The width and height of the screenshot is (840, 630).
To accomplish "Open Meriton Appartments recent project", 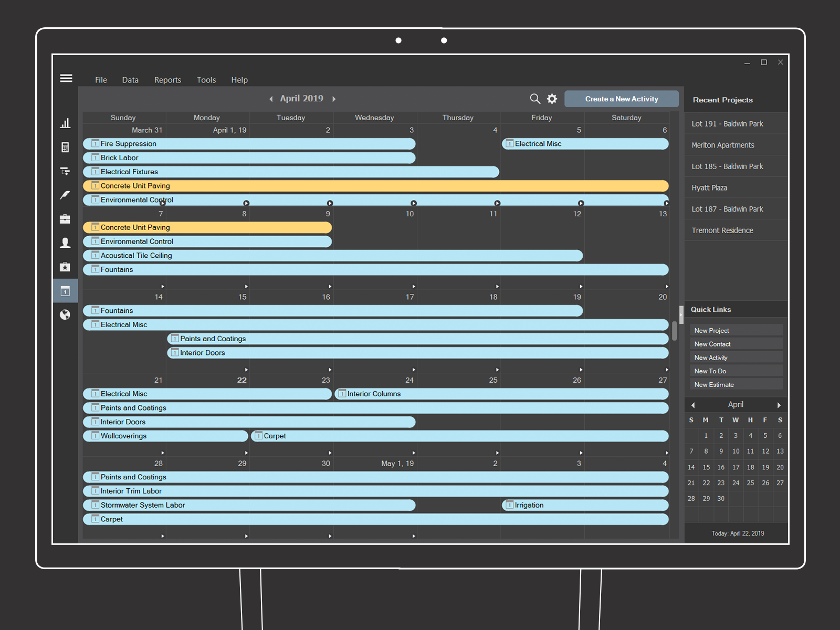I will click(x=736, y=145).
